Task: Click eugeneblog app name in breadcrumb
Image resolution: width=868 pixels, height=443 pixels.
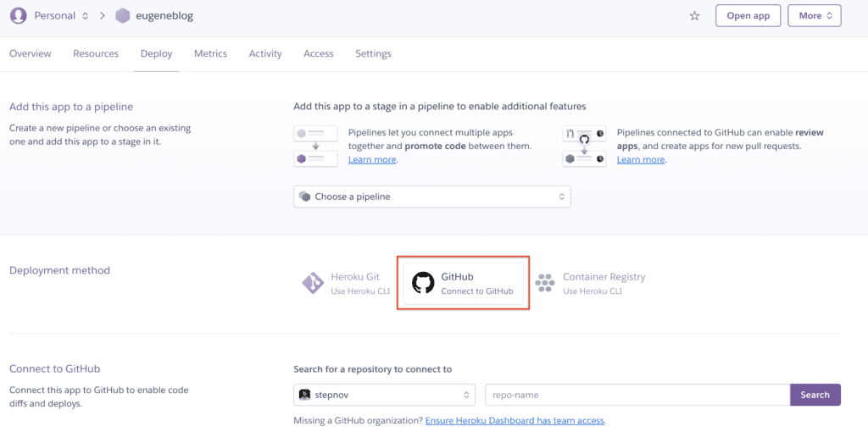Action: tap(164, 15)
